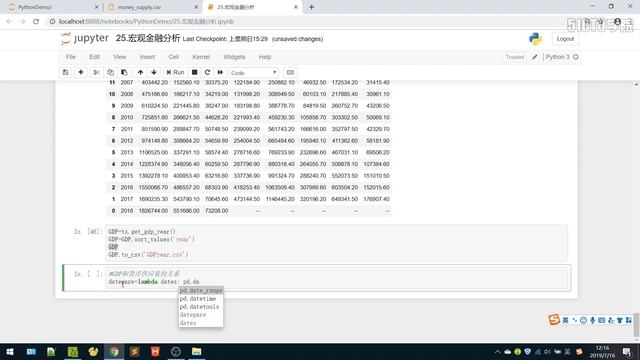Click the Python 3 kernel name
The width and height of the screenshot is (640, 360).
tap(557, 57)
